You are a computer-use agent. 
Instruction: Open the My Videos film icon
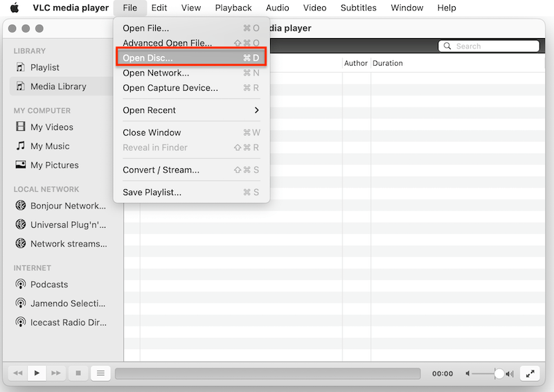21,127
